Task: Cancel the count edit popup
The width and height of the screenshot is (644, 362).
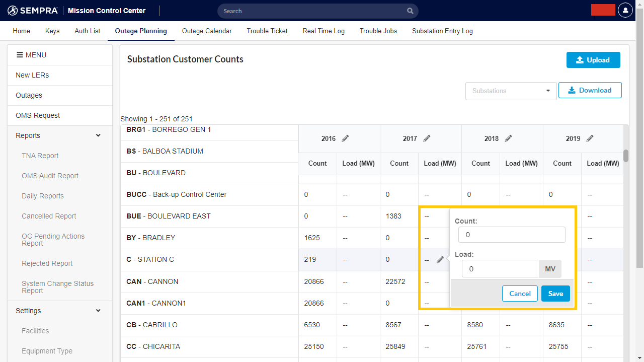Action: [520, 294]
